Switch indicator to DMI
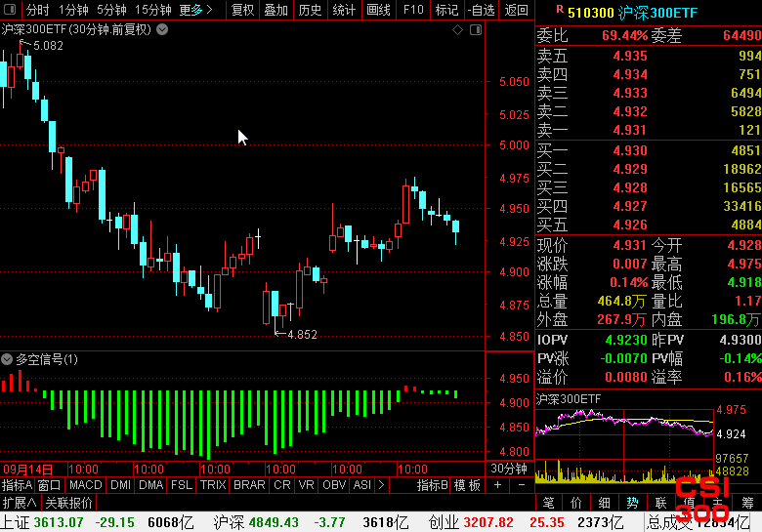Image resolution: width=762 pixels, height=532 pixels. pos(120,485)
